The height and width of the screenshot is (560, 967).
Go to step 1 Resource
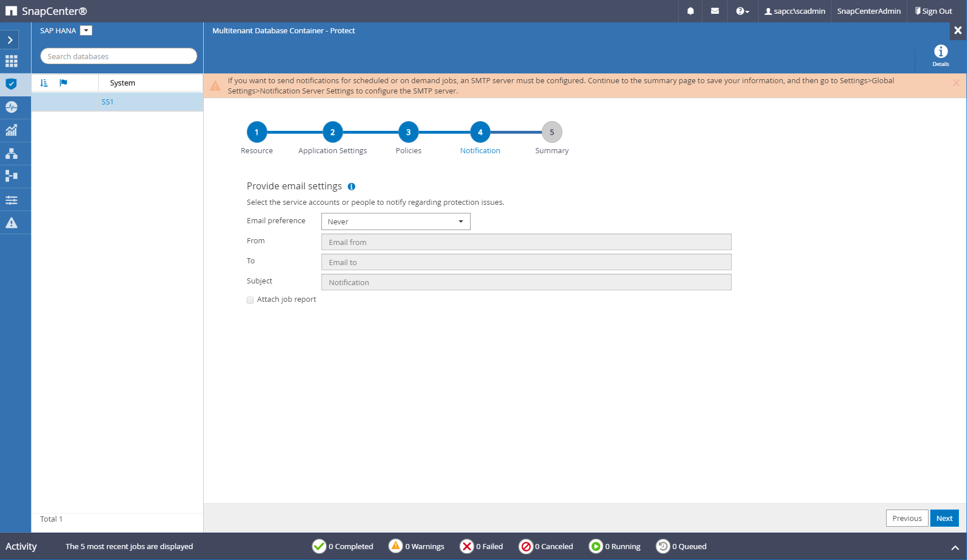257,132
